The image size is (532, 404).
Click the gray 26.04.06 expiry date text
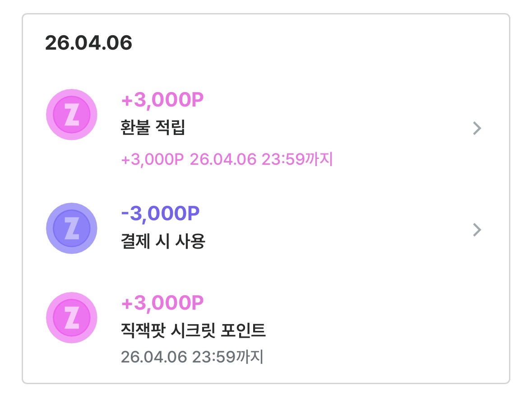tap(154, 357)
